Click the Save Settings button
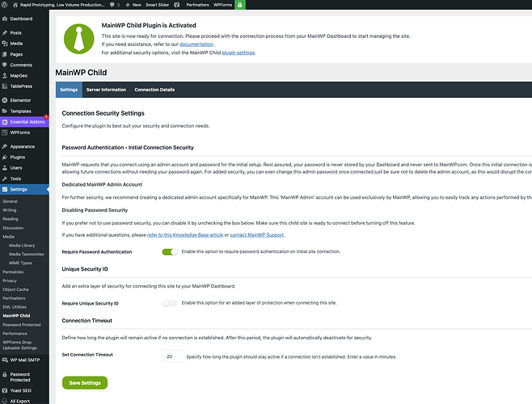 (x=85, y=383)
